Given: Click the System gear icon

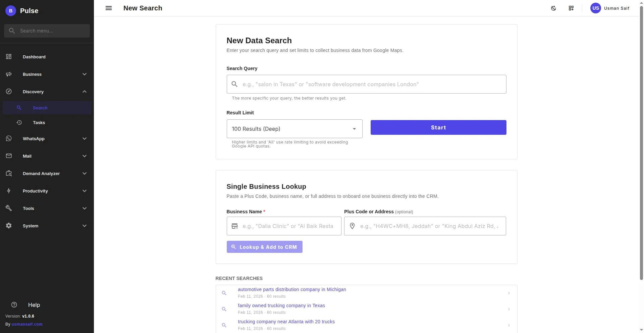Looking at the screenshot, I should point(9,226).
